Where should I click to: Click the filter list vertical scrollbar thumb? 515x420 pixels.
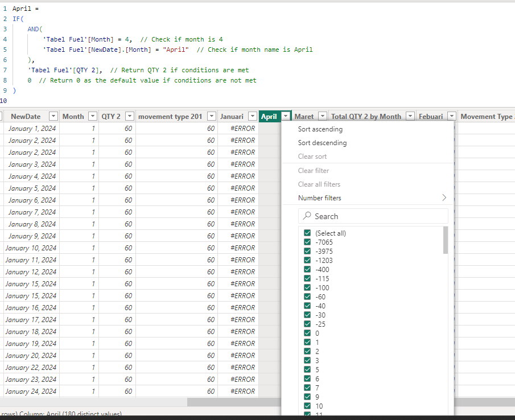446,240
